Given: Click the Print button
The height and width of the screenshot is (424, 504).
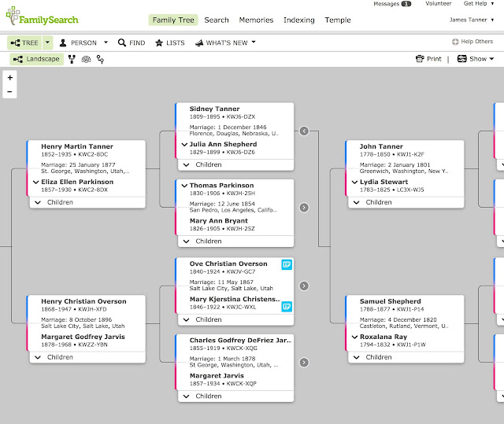Looking at the screenshot, I should [x=428, y=59].
